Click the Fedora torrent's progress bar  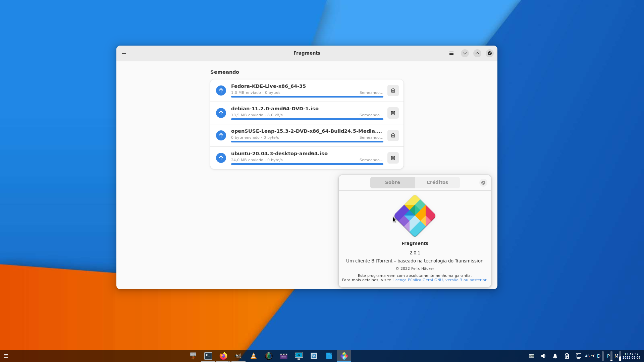(x=307, y=97)
